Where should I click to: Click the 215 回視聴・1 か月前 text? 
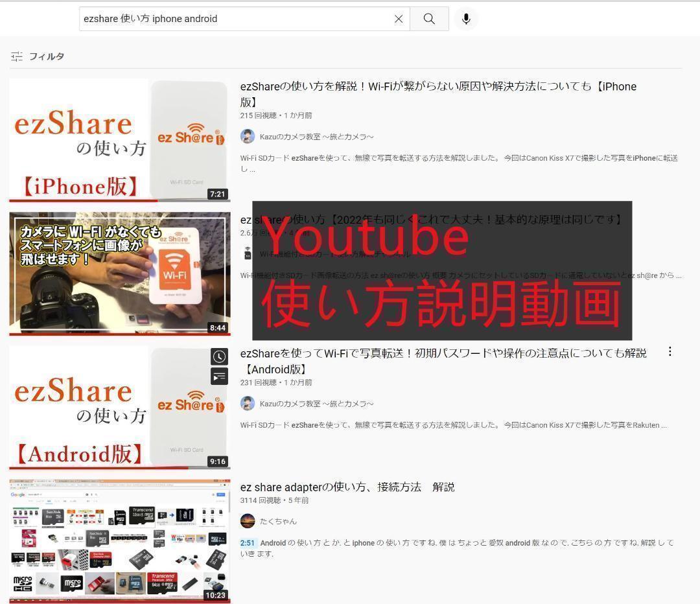point(276,115)
